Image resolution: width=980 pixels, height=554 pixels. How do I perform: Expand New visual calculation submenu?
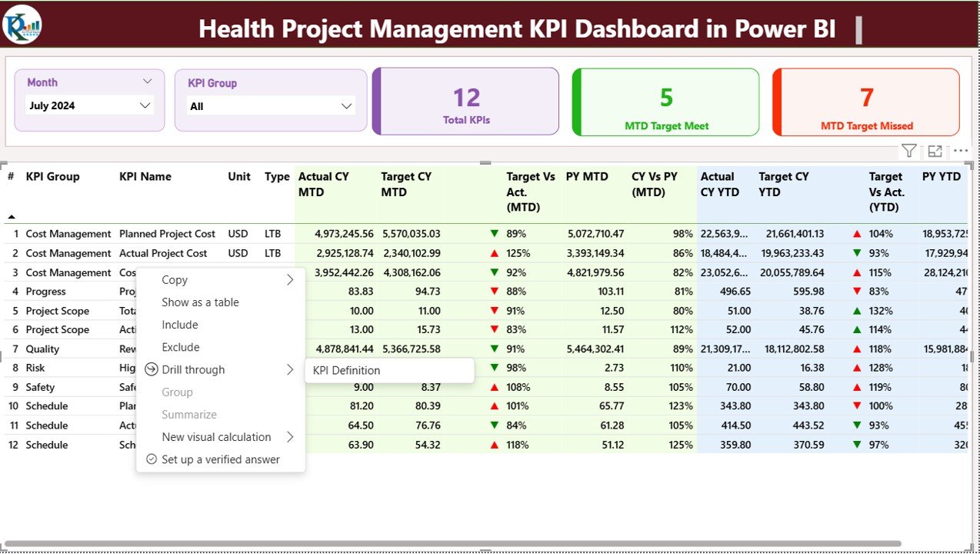(x=289, y=437)
